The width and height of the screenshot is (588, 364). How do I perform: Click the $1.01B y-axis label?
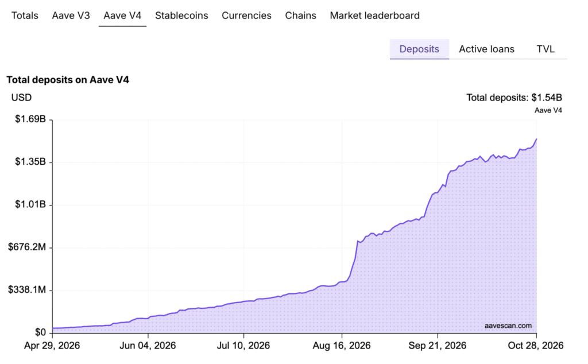coord(30,204)
